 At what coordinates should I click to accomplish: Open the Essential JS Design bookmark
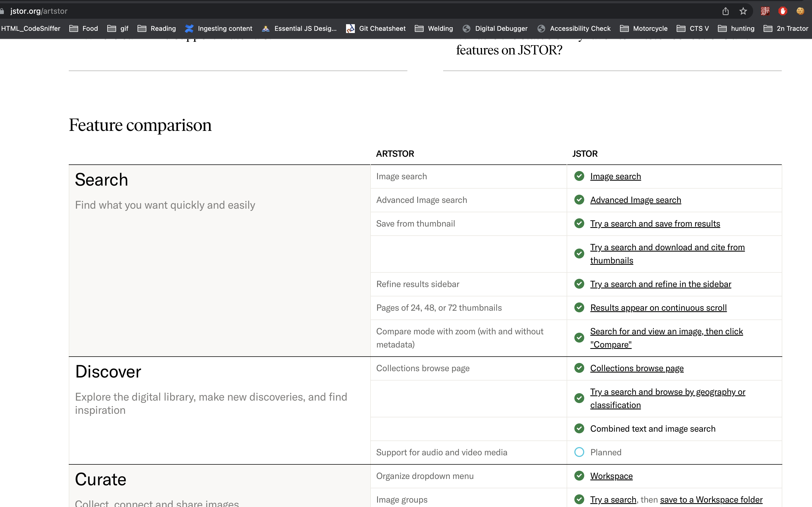(x=299, y=29)
